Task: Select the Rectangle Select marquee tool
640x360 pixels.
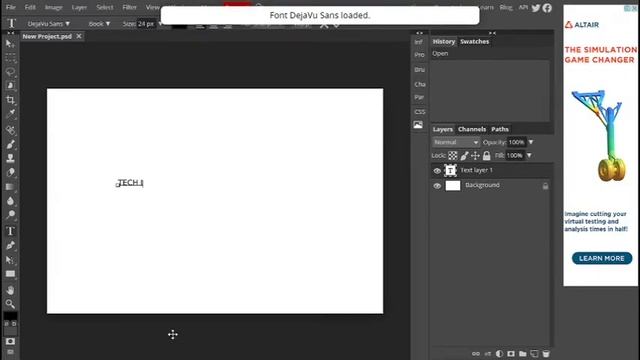Action: click(10, 58)
